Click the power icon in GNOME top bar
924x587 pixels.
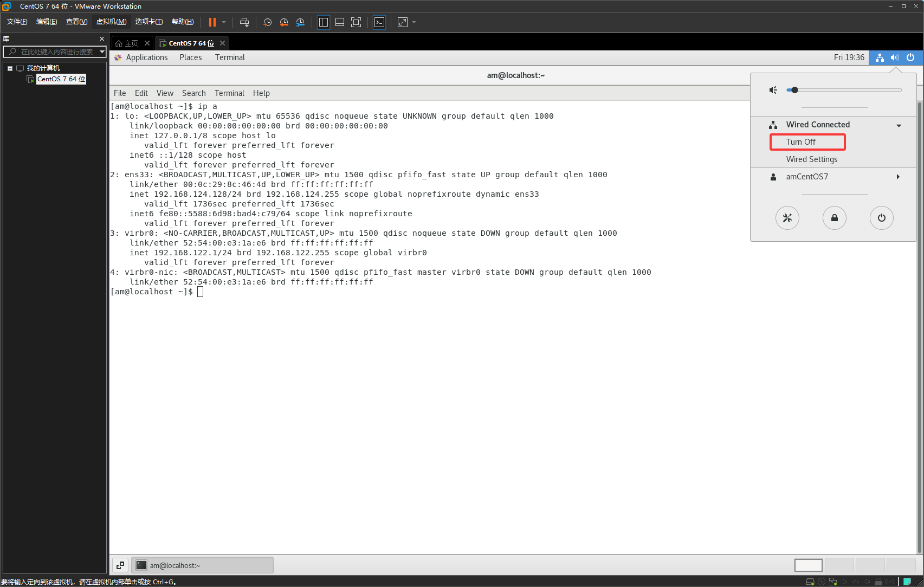click(x=910, y=57)
